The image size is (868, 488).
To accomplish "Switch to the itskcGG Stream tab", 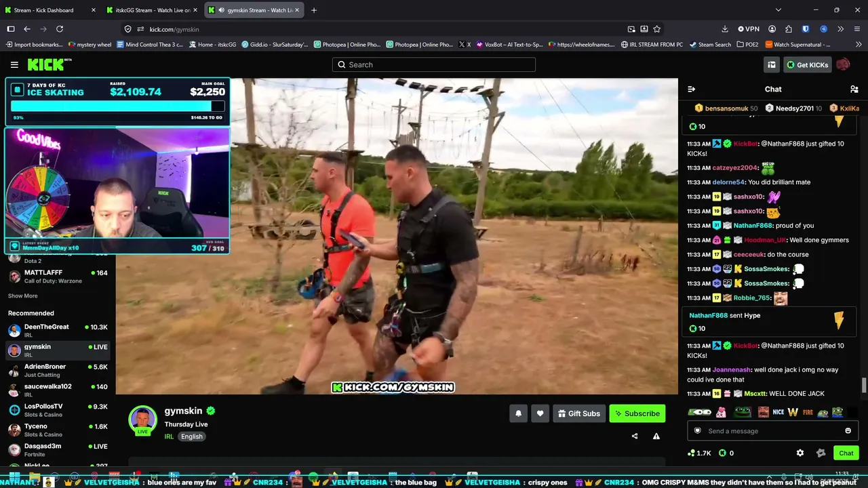I will coord(152,10).
